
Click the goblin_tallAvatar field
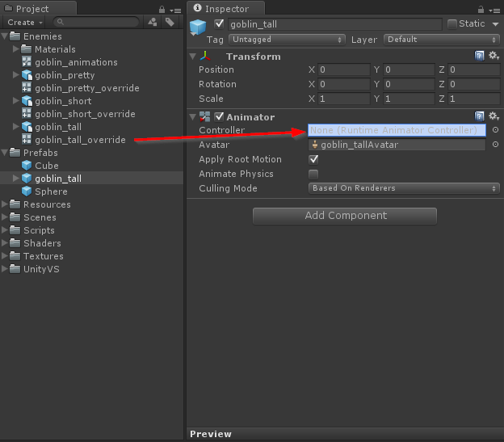397,145
